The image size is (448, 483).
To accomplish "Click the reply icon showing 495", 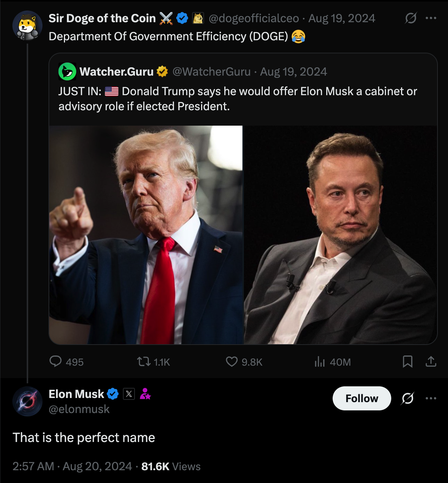I will [56, 361].
